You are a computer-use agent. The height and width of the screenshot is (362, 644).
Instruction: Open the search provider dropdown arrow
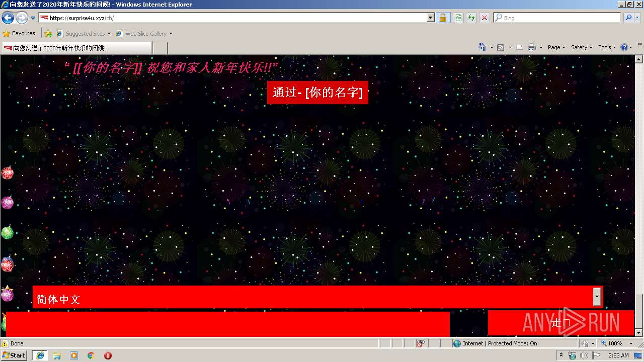coord(638,18)
